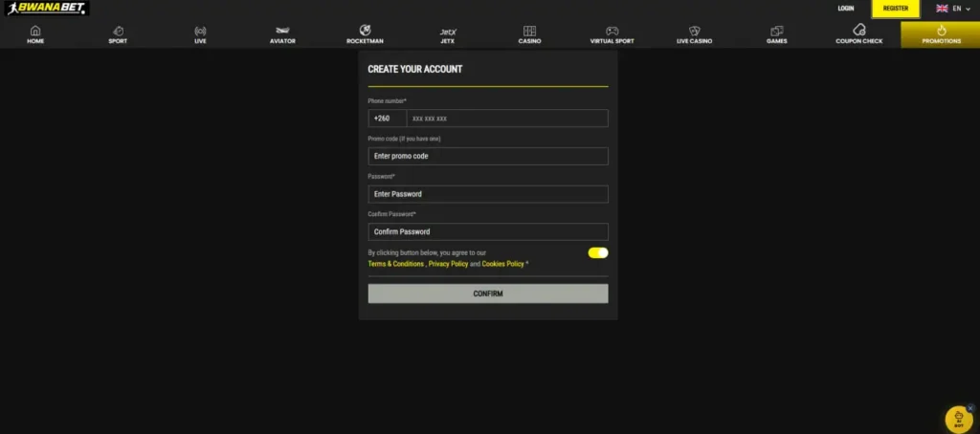Open the Coupon Check icon
The width and height of the screenshot is (980, 434).
click(x=859, y=30)
